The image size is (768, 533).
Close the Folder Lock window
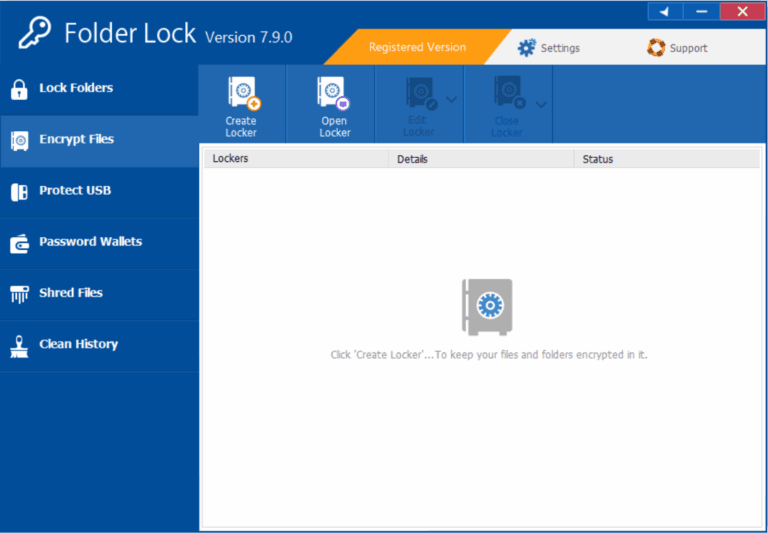tap(743, 12)
